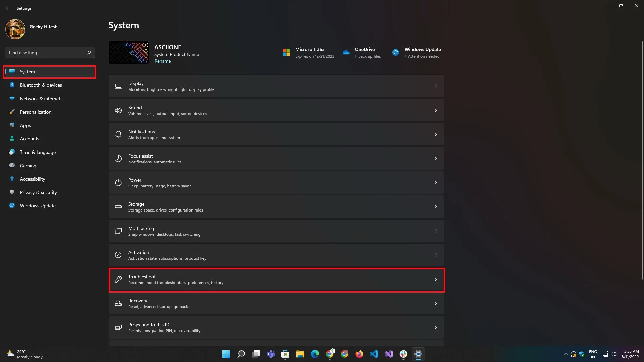Image resolution: width=644 pixels, height=362 pixels.
Task: Click the Recovery row chevron
Action: 436,303
